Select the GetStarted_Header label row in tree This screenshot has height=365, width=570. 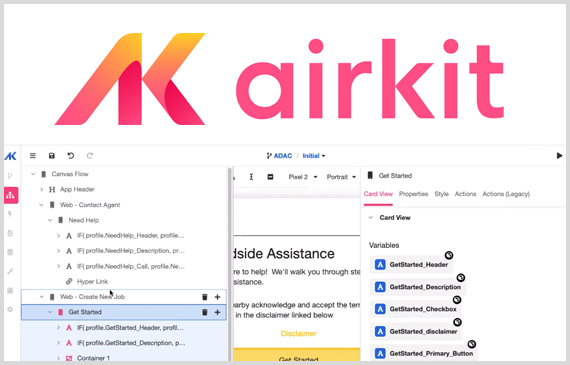[x=124, y=328]
